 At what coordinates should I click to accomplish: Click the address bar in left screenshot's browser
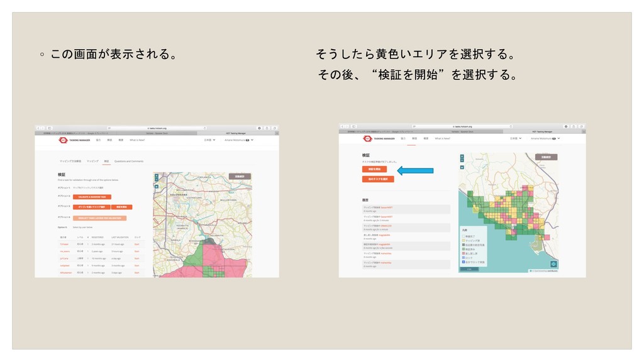[157, 128]
